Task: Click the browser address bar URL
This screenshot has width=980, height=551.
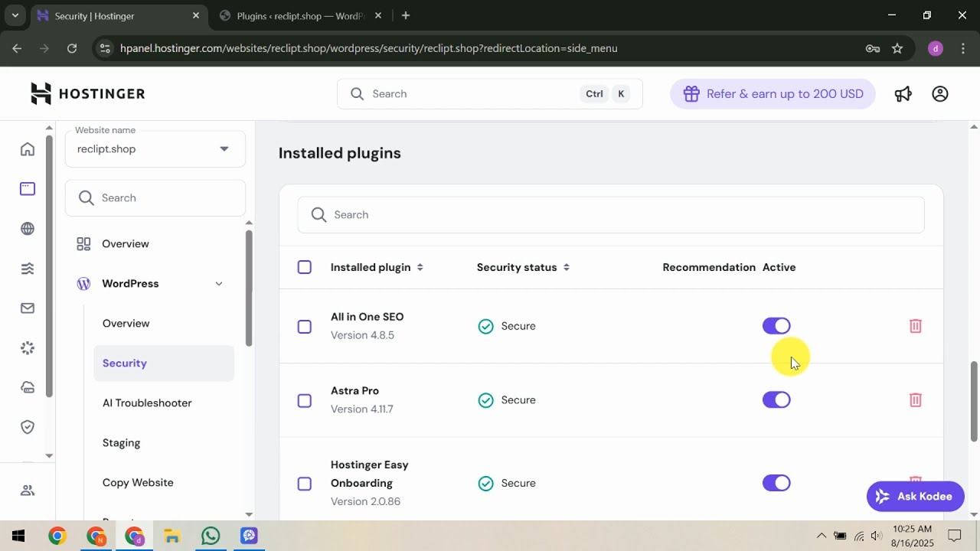Action: 368,48
